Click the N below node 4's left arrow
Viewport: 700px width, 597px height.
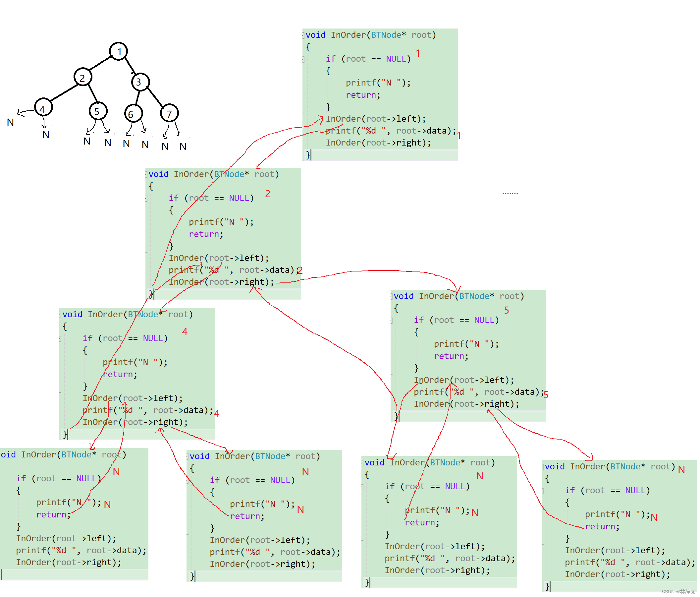pos(11,122)
